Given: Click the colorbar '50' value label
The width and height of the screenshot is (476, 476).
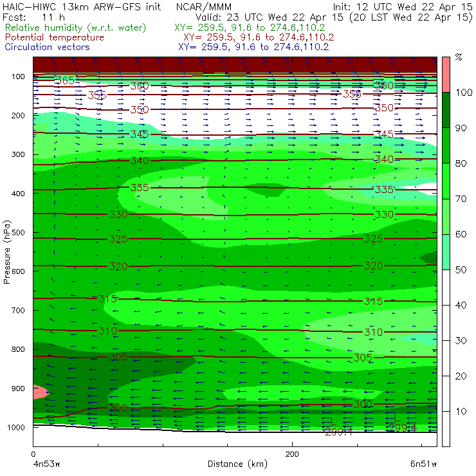Looking at the screenshot, I should [x=461, y=270].
